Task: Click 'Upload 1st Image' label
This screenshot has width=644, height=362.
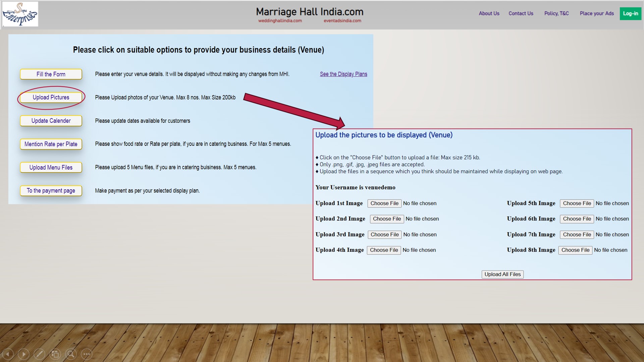Action: click(339, 203)
